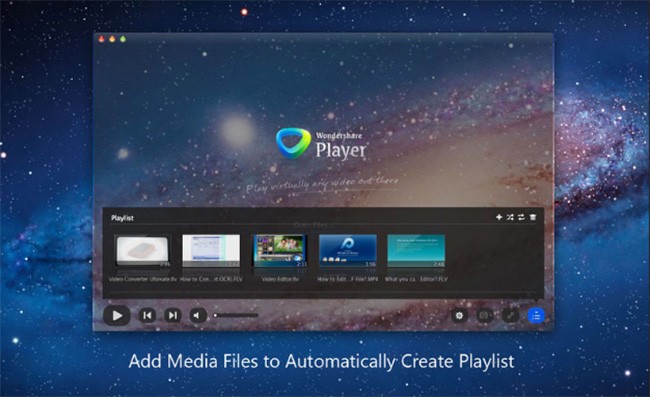Select the What you ca...Editor?.FLV thumbnail
Image resolution: width=650 pixels, height=397 pixels.
416,251
